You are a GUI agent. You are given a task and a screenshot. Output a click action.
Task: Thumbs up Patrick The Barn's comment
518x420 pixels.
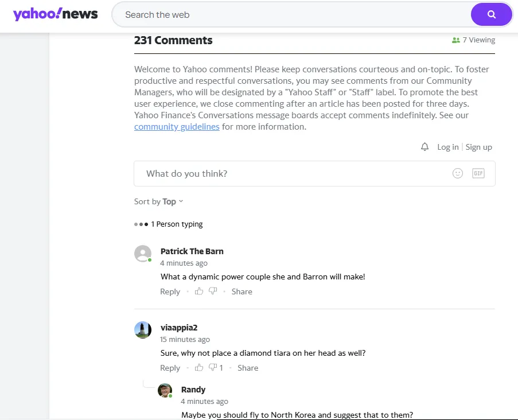tap(199, 291)
